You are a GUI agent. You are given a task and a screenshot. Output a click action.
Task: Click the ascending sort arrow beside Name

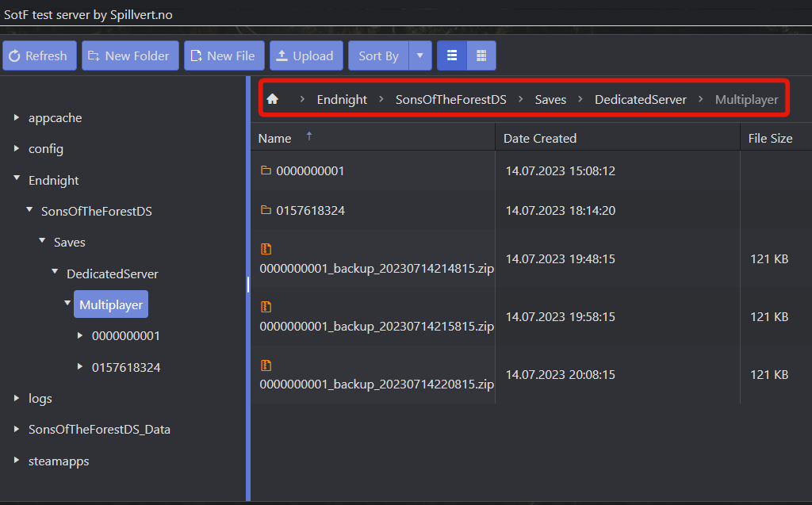pos(309,136)
